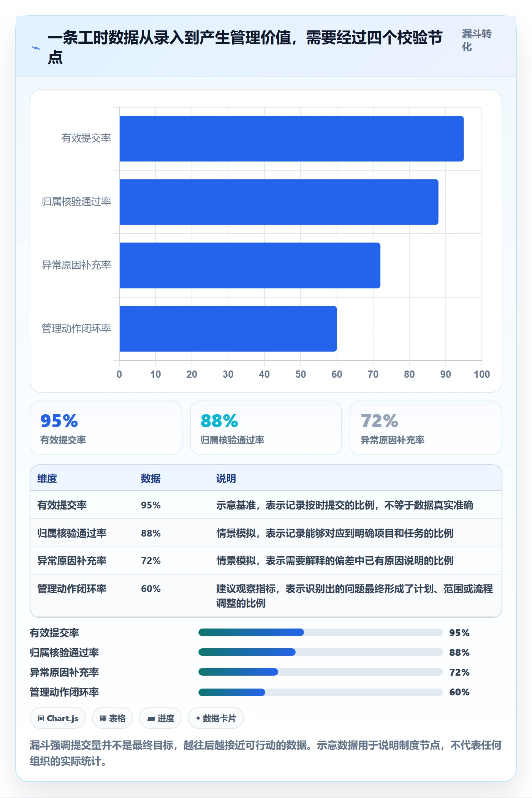
Task: Select the 进度 chip
Action: (160, 718)
